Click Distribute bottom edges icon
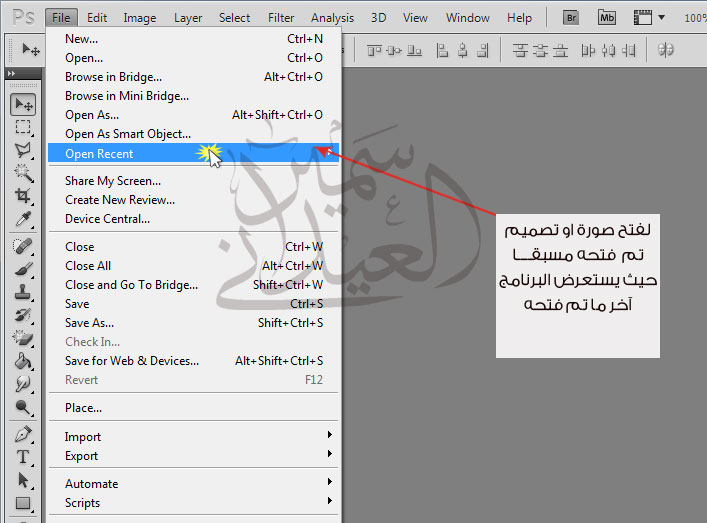Screen dimensions: 707x523 [x=560, y=50]
